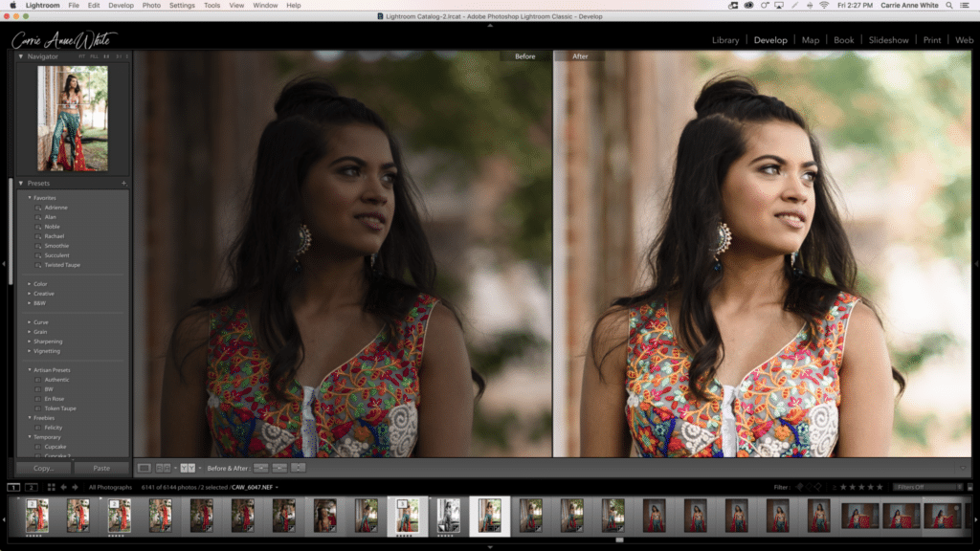Switch to the Map module

[810, 40]
